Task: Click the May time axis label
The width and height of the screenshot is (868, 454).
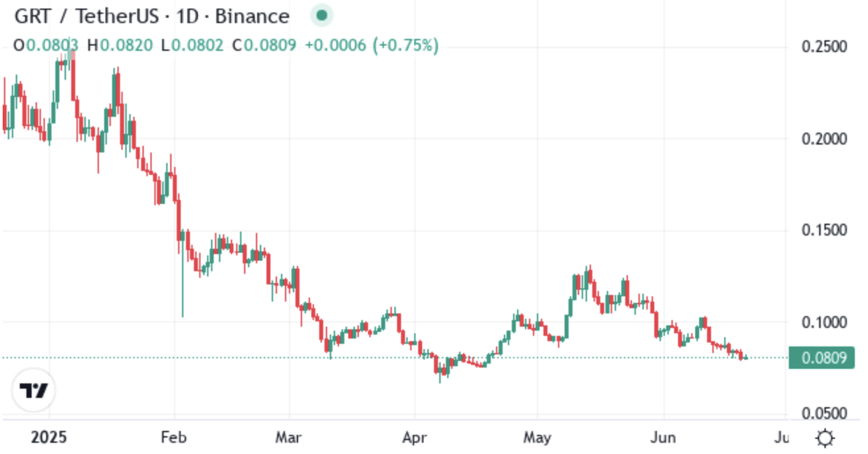Action: click(537, 438)
